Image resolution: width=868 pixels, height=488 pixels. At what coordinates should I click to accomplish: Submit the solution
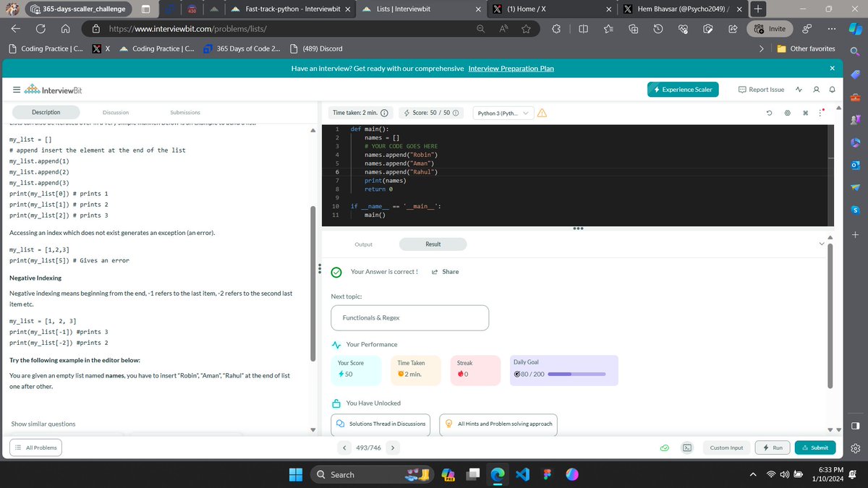814,448
